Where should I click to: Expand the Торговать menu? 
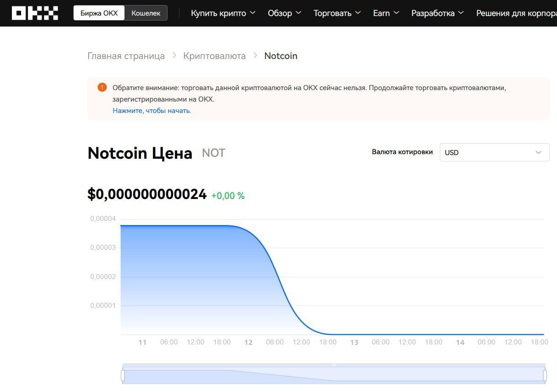tap(337, 13)
